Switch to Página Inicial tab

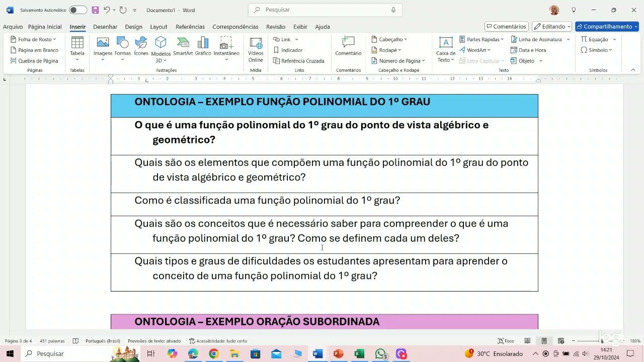45,27
